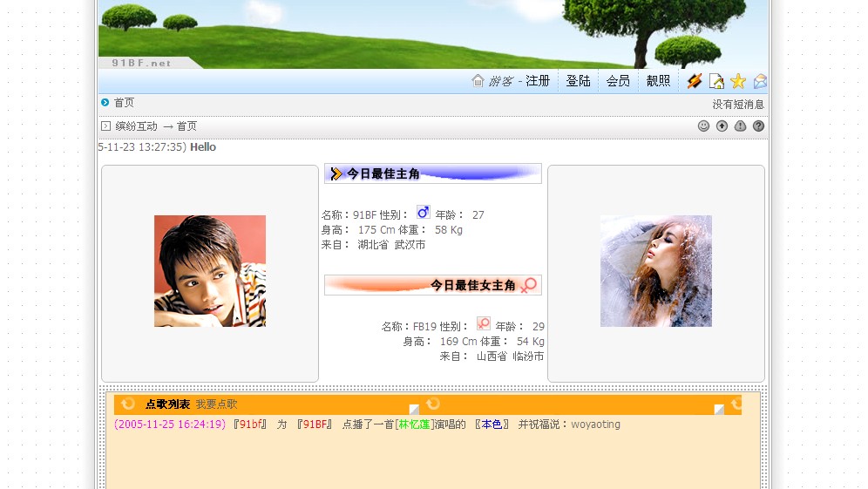The height and width of the screenshot is (489, 868).
Task: Click the rightmost refresh icon in orange bar
Action: point(736,404)
